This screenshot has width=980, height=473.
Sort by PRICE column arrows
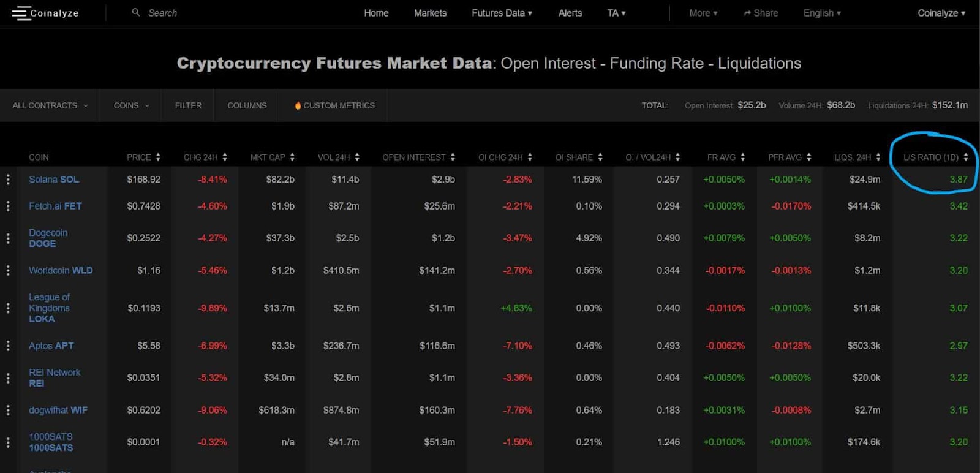[x=158, y=157]
